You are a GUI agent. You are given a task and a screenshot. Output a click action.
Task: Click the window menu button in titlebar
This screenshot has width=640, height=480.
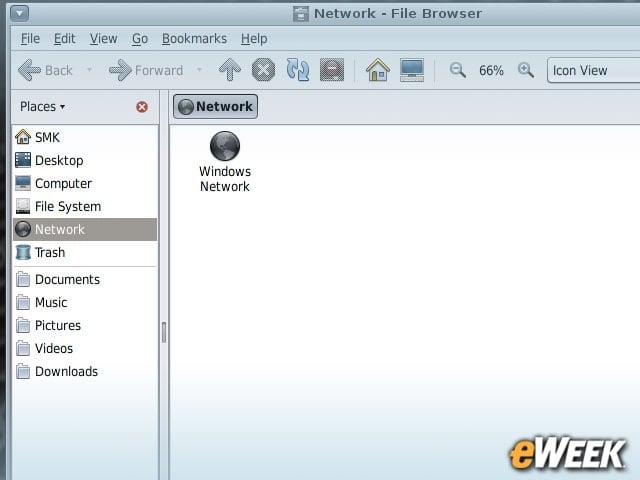click(19, 13)
